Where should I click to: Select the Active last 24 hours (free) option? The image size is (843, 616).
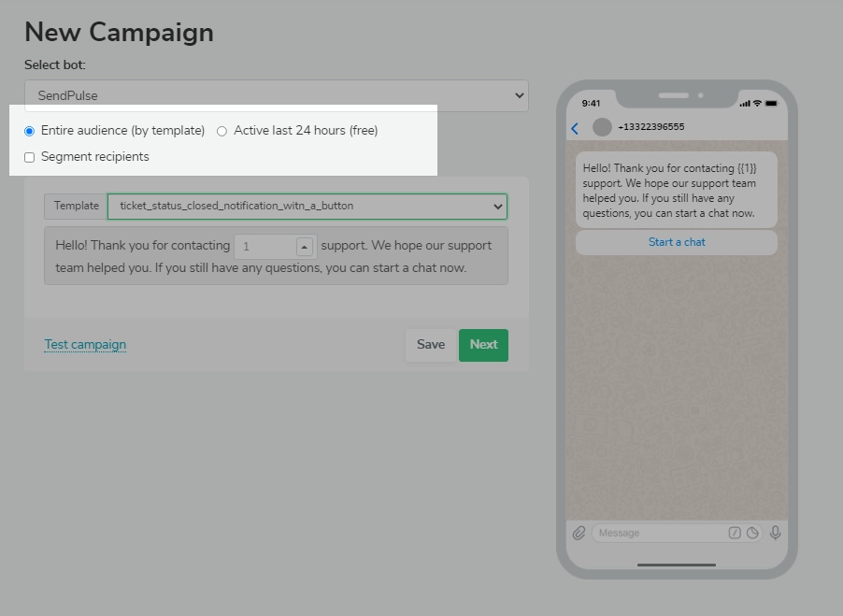click(221, 131)
